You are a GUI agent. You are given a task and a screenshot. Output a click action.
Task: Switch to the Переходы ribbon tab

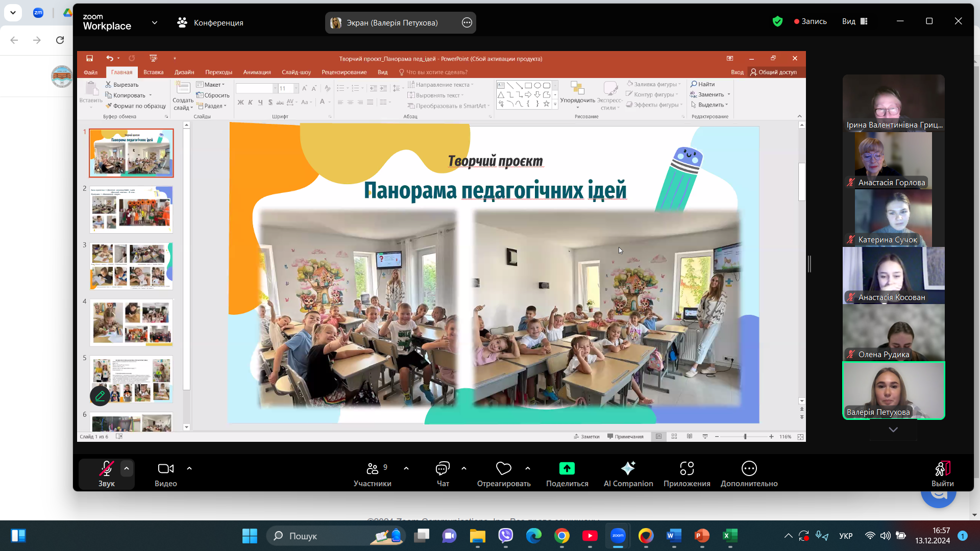click(x=218, y=72)
